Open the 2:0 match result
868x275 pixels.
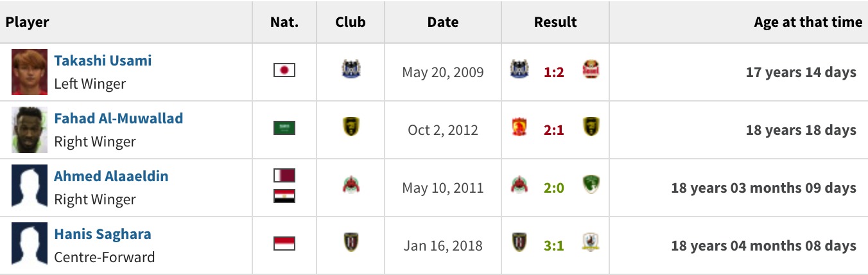[554, 188]
